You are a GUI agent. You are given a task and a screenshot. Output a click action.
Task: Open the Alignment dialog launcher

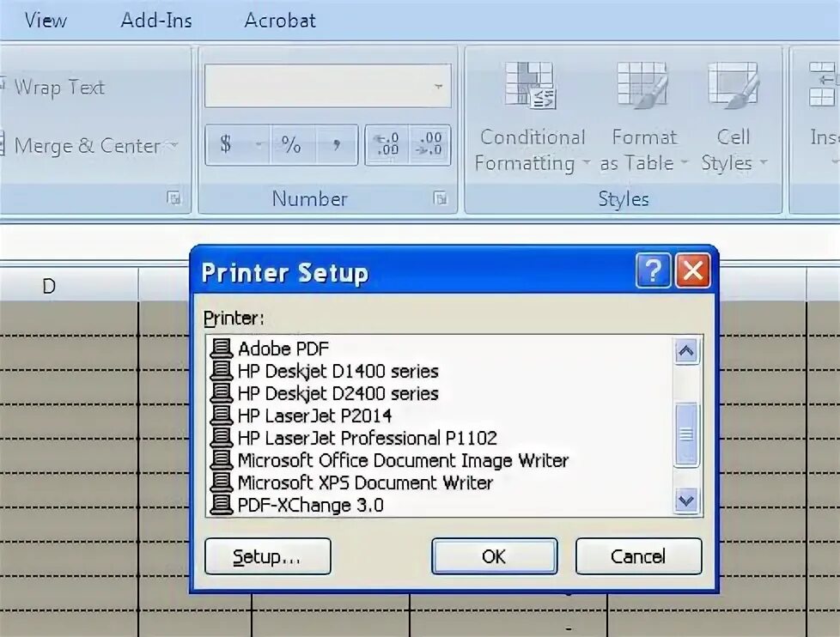click(173, 198)
